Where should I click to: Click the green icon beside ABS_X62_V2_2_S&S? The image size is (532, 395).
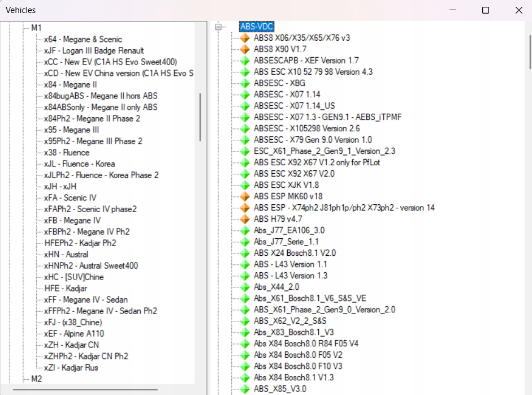click(x=245, y=321)
